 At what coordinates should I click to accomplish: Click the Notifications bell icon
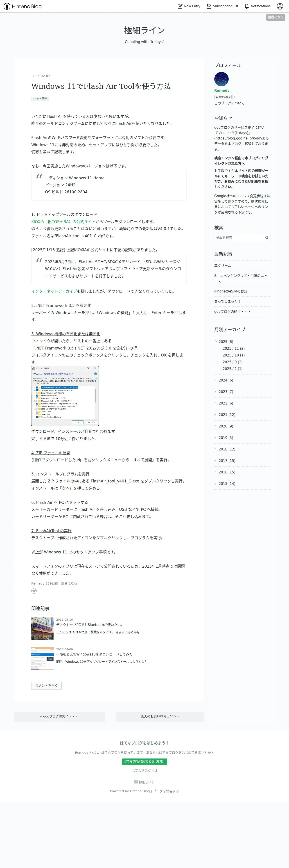pos(247,6)
